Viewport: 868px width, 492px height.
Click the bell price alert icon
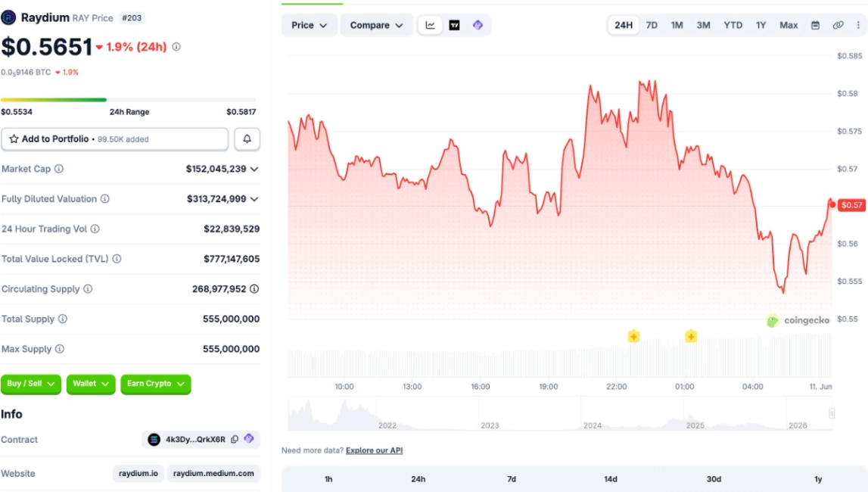[247, 139]
